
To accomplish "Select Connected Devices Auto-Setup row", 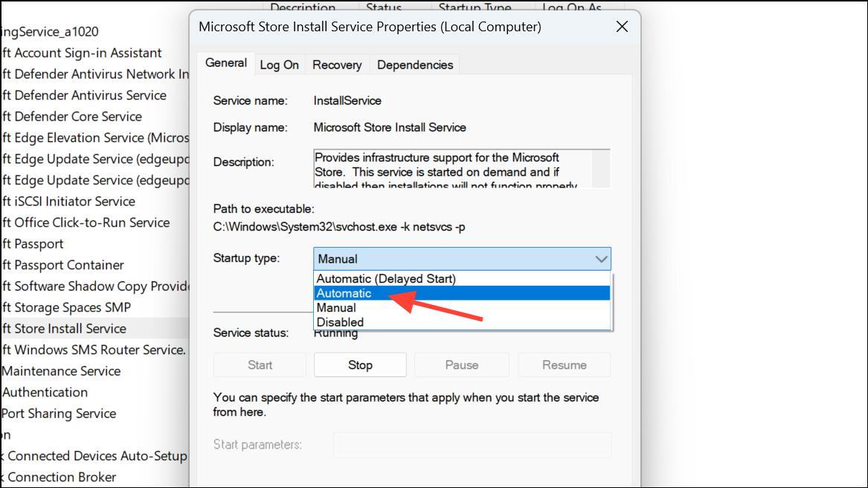I will click(94, 456).
